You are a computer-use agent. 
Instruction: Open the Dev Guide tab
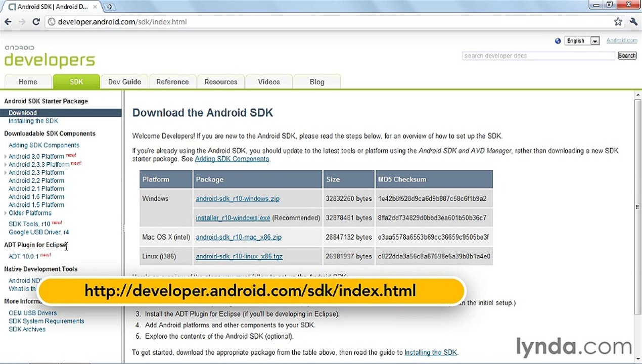tap(124, 82)
